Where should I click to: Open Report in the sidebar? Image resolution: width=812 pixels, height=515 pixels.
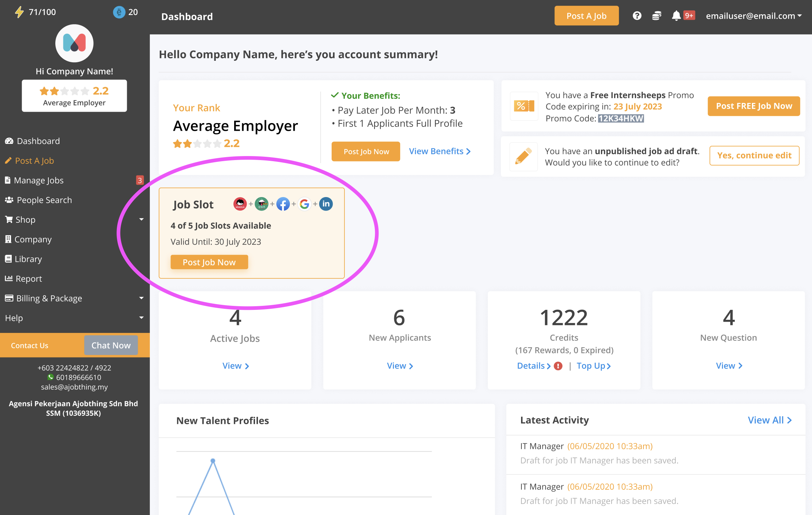(x=29, y=279)
